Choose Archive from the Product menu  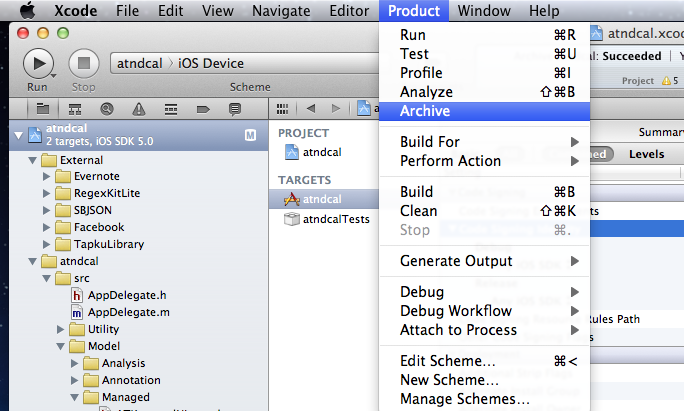[484, 111]
